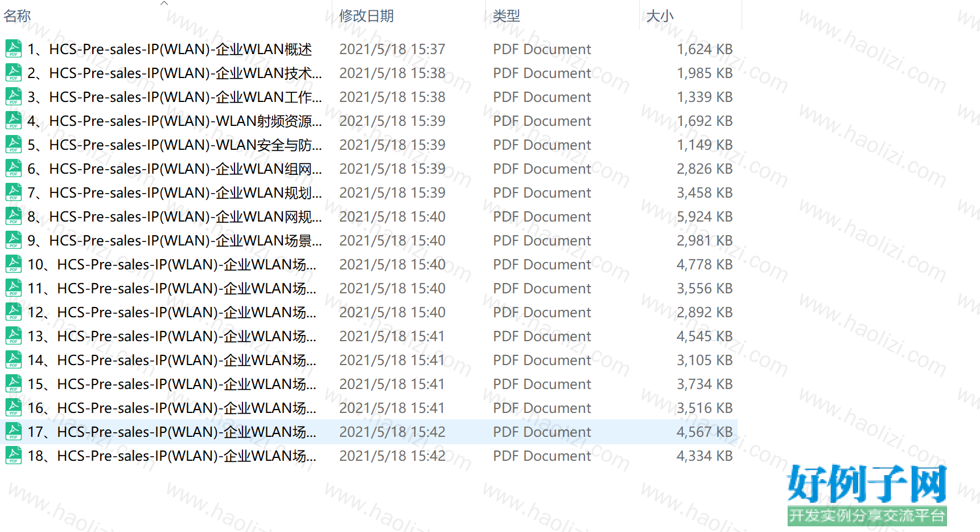Click the PDF icon of file 6、企业WLAN组网
Image resolution: width=980 pixels, height=532 pixels.
click(x=14, y=169)
